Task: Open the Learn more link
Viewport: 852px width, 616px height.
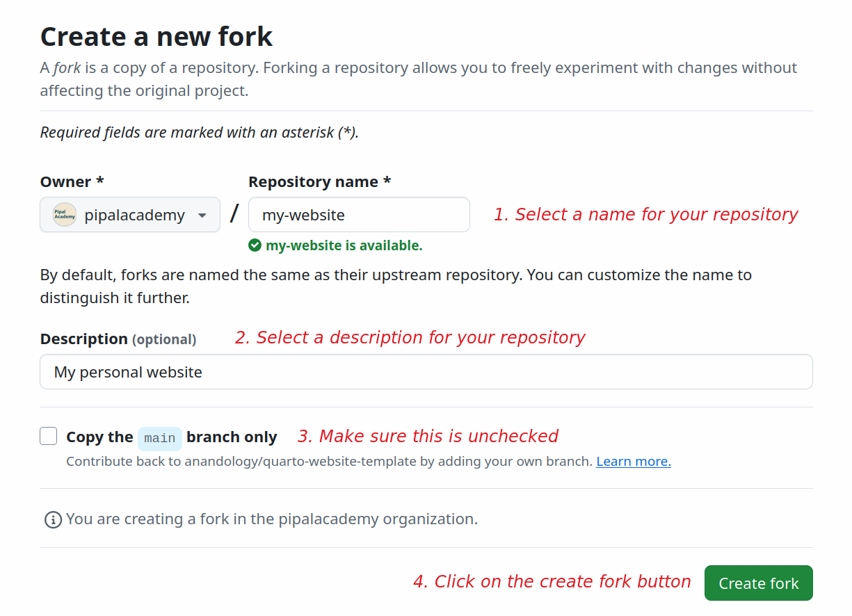Action: click(634, 461)
